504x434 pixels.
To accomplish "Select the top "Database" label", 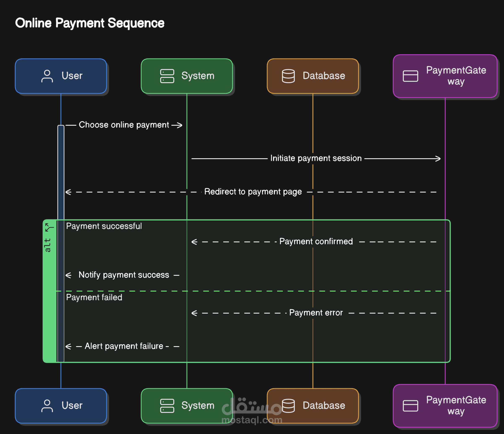I will [x=324, y=76].
